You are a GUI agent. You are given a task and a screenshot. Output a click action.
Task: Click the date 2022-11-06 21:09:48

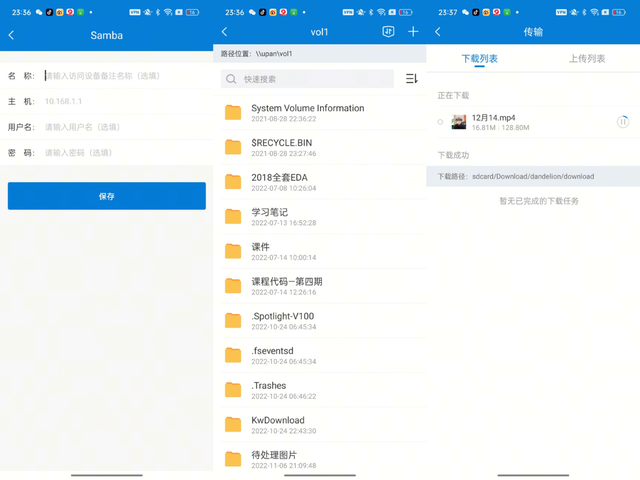click(284, 466)
